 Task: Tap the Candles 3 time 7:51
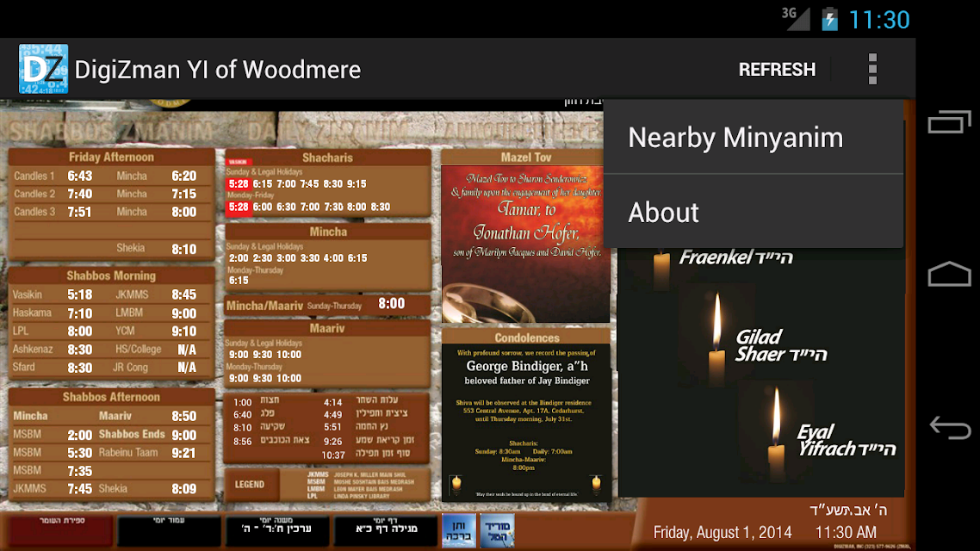coord(79,213)
